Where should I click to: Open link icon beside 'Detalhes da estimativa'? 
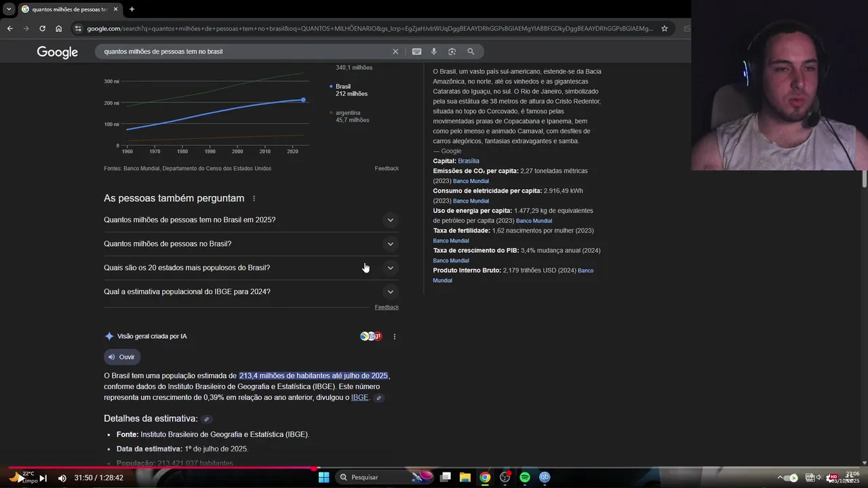pyautogui.click(x=207, y=420)
